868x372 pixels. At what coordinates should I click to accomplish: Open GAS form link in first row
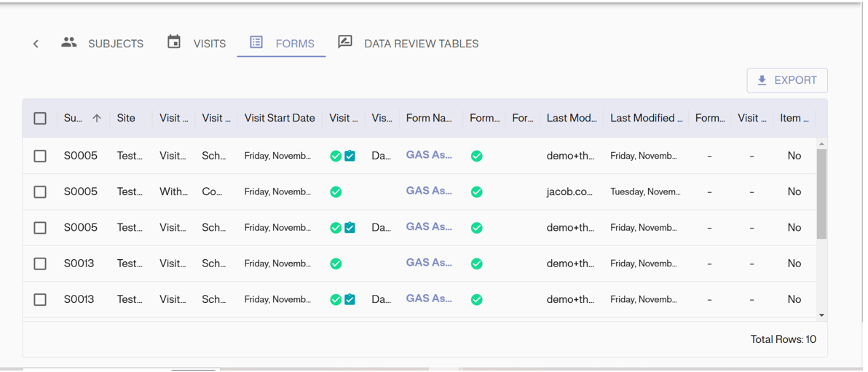click(x=429, y=155)
